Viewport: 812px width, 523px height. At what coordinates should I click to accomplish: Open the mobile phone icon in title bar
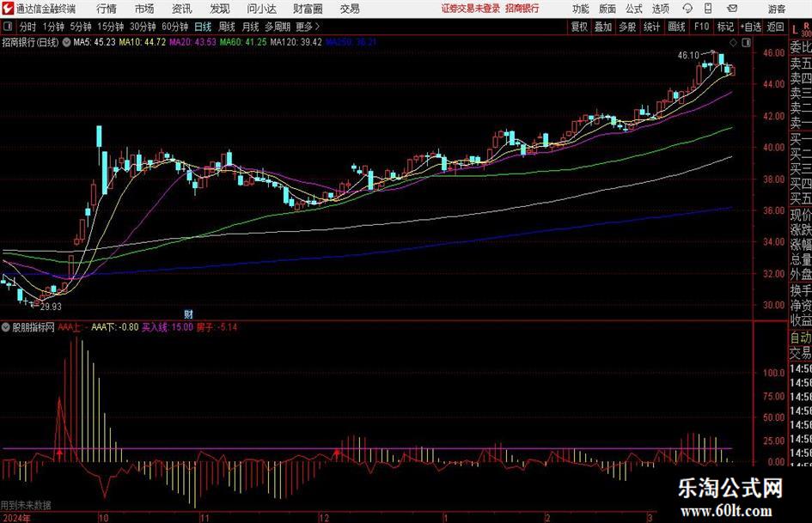coord(708,9)
